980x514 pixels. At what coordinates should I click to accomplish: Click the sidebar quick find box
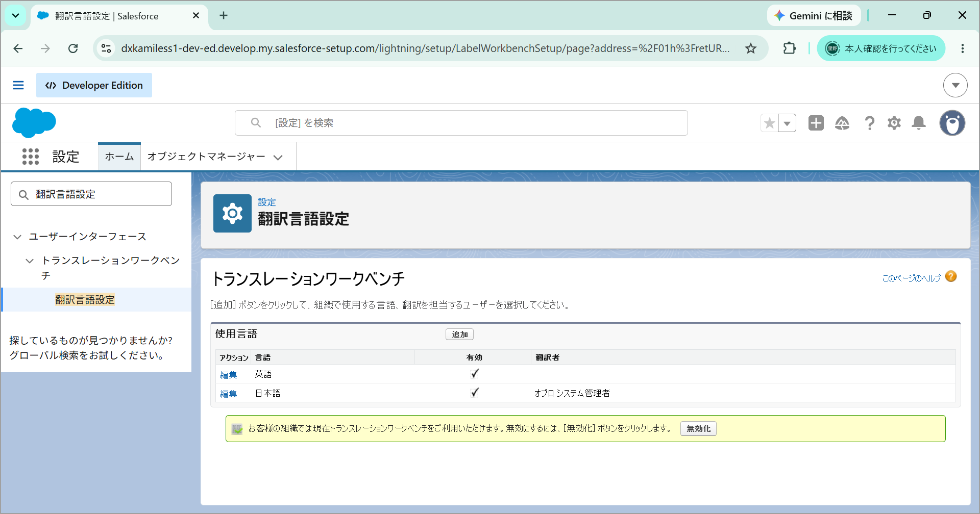point(91,194)
